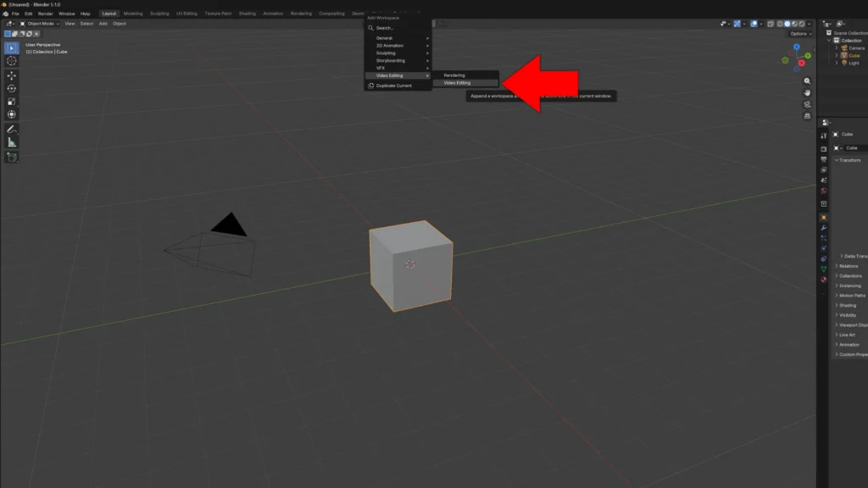This screenshot has width=868, height=488.
Task: Select the Scale tool
Action: point(12,102)
